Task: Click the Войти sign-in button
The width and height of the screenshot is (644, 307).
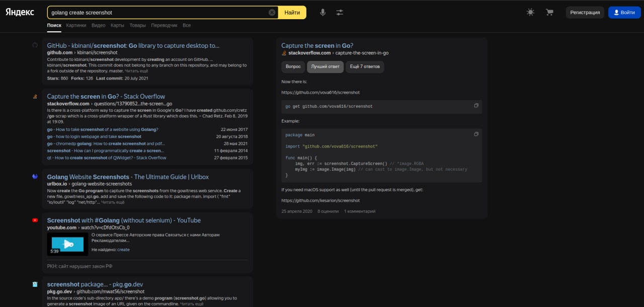Action: pyautogui.click(x=624, y=13)
